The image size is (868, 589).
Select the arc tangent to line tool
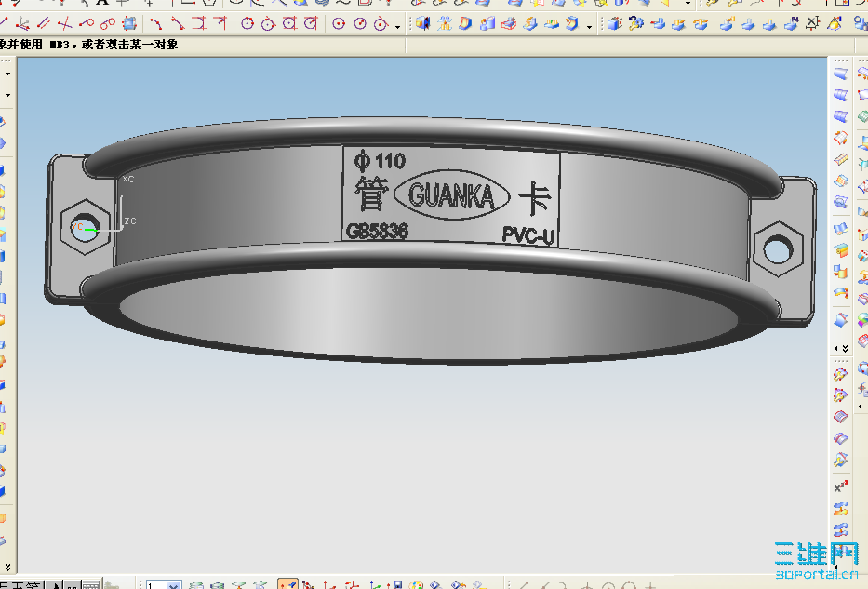coord(178,23)
